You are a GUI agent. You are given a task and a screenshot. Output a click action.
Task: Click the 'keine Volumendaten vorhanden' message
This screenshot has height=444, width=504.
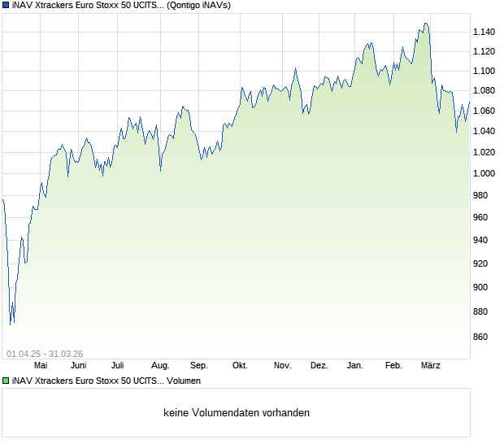coord(237,413)
